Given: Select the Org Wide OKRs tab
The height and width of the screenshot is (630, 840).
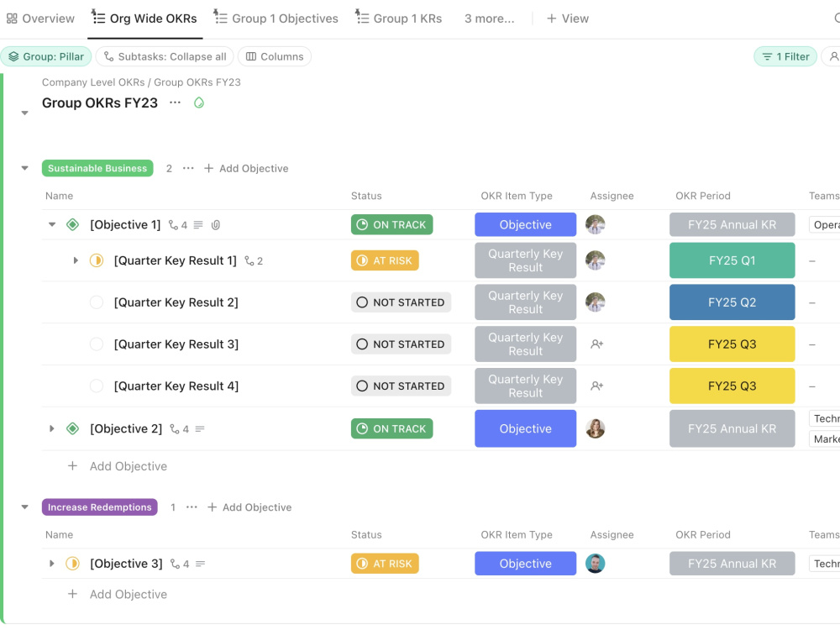Looking at the screenshot, I should [144, 18].
